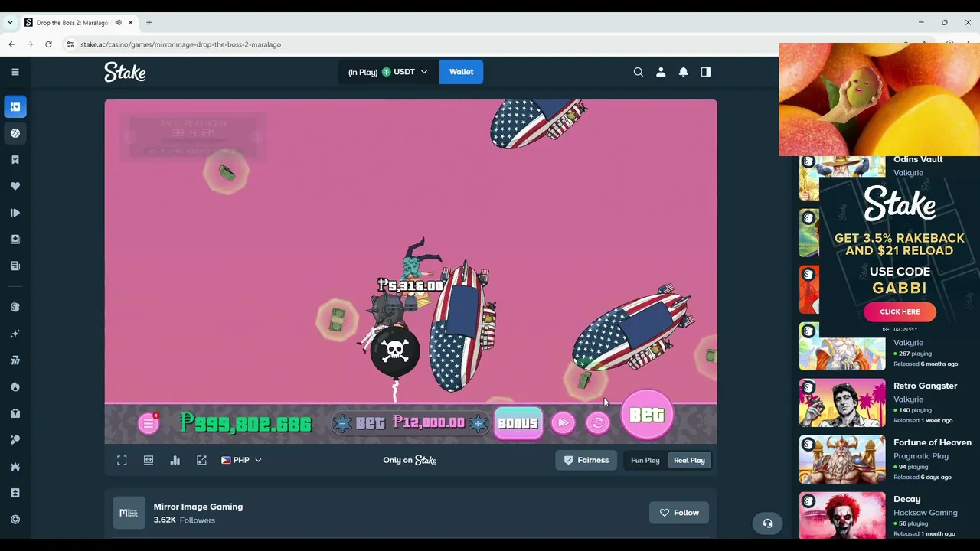
Task: Click the in-game balance ₱399,802.686
Action: (x=246, y=423)
